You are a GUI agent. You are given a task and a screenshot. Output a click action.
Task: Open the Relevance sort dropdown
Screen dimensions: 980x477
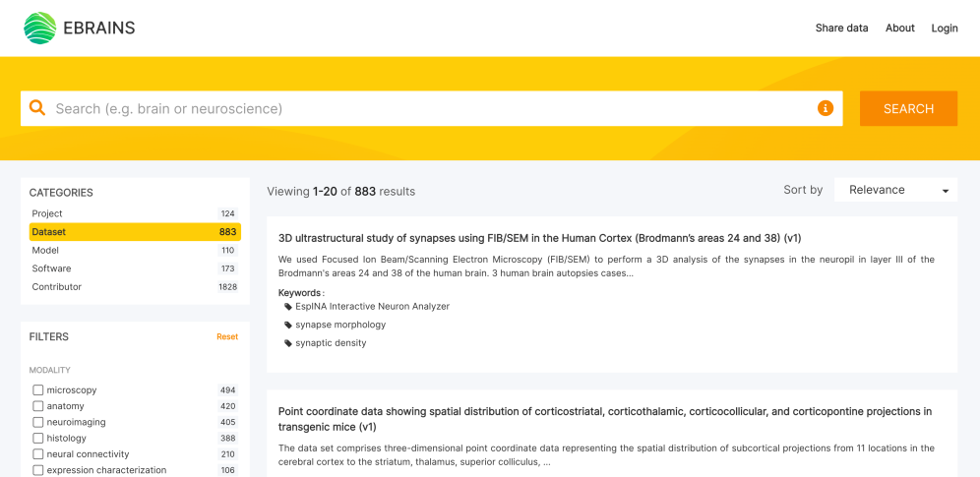pos(895,190)
